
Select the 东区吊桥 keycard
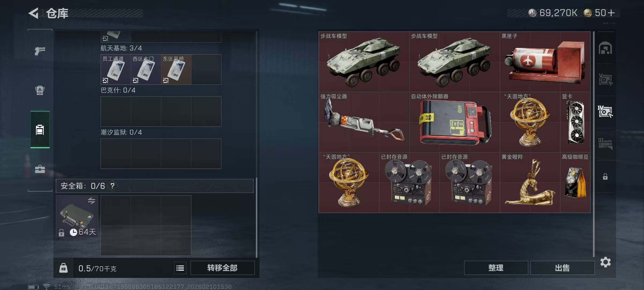tap(176, 70)
